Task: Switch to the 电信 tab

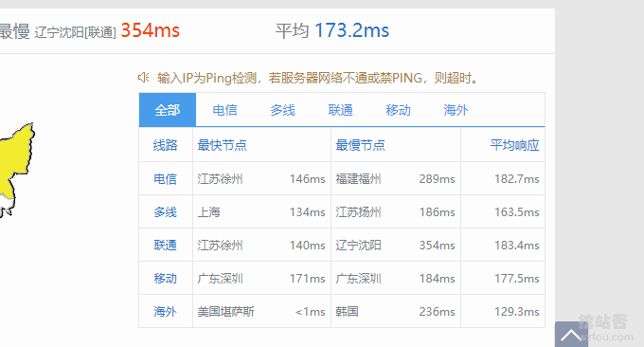Action: coord(224,110)
